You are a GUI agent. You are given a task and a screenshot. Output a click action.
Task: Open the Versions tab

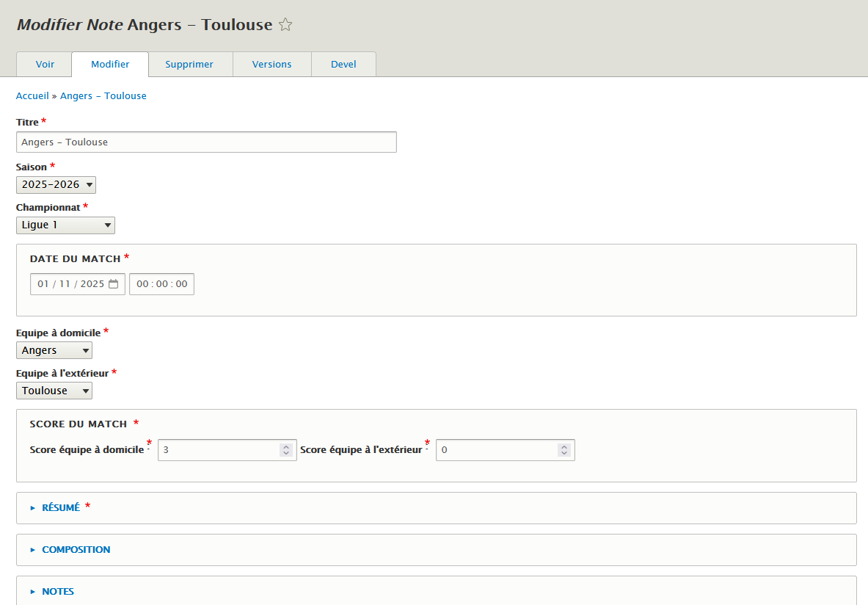point(271,65)
